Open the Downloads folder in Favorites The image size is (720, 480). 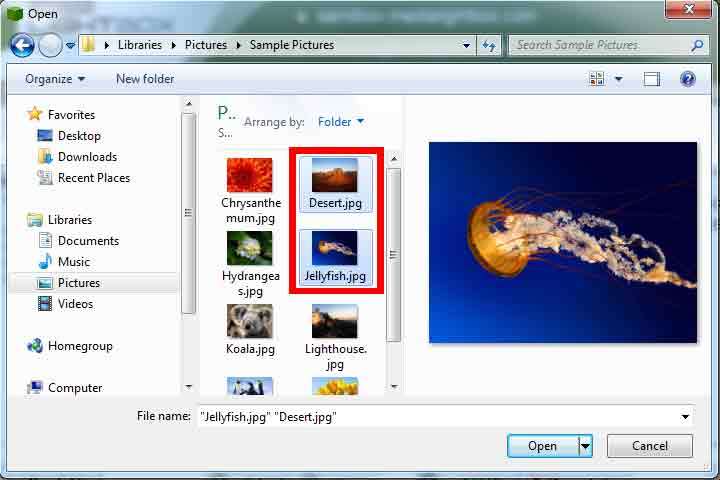click(87, 157)
